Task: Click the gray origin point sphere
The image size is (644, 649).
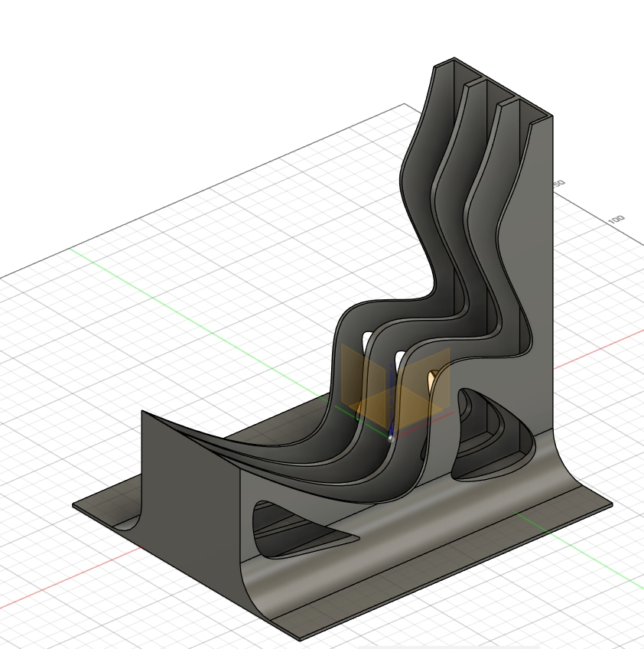Action: coord(390,439)
